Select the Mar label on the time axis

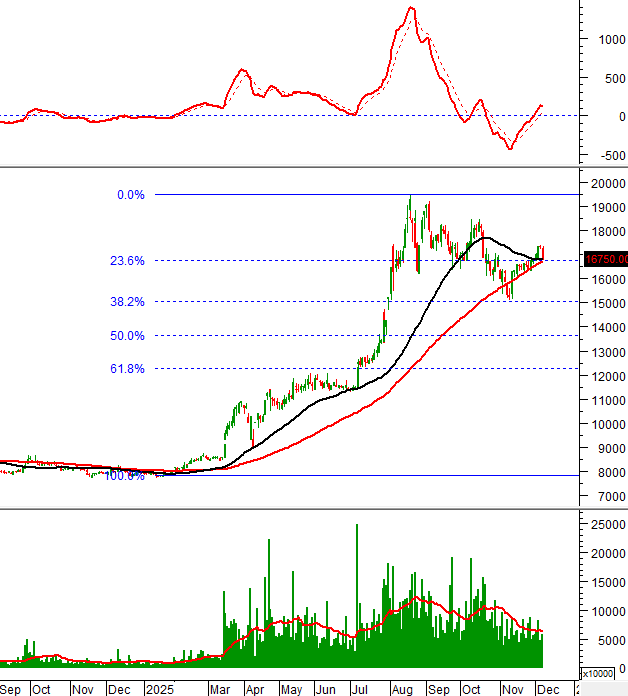pyautogui.click(x=218, y=689)
